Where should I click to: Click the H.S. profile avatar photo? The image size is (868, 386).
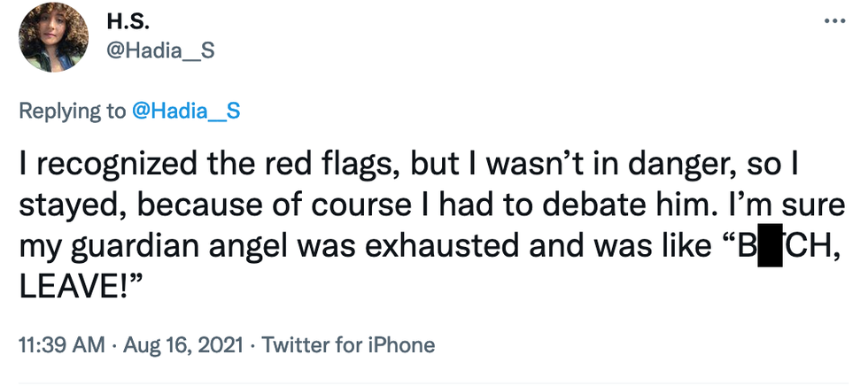click(x=53, y=36)
